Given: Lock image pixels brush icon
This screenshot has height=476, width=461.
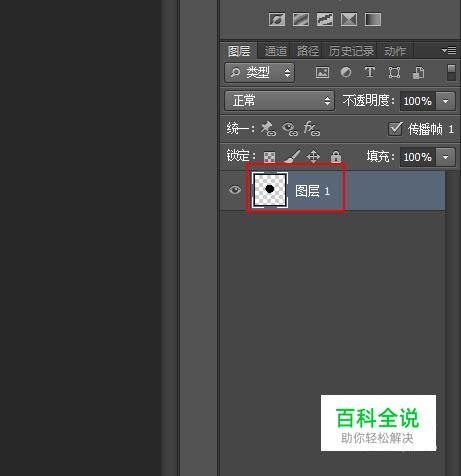Looking at the screenshot, I should tap(292, 156).
